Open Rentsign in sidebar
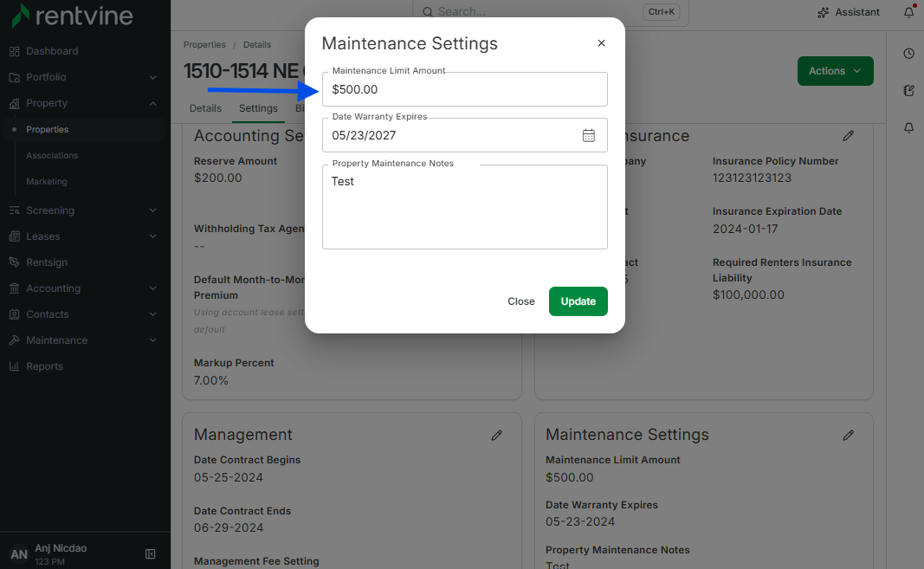The width and height of the screenshot is (924, 569). (47, 262)
